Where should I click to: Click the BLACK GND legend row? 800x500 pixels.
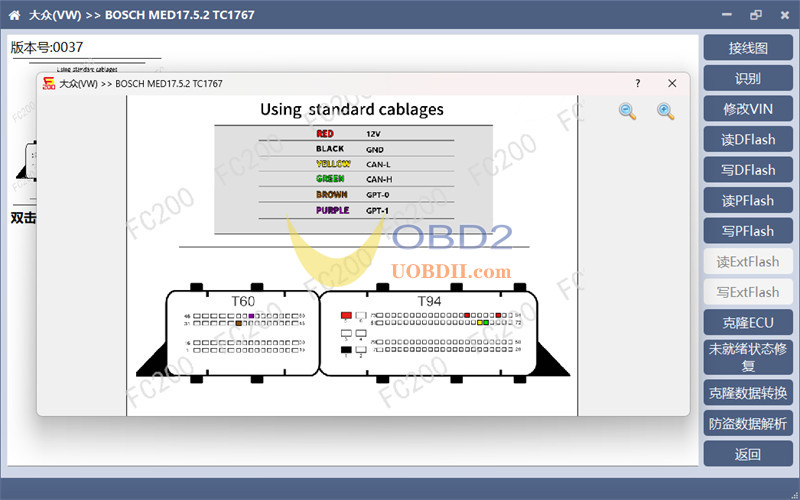click(x=356, y=149)
